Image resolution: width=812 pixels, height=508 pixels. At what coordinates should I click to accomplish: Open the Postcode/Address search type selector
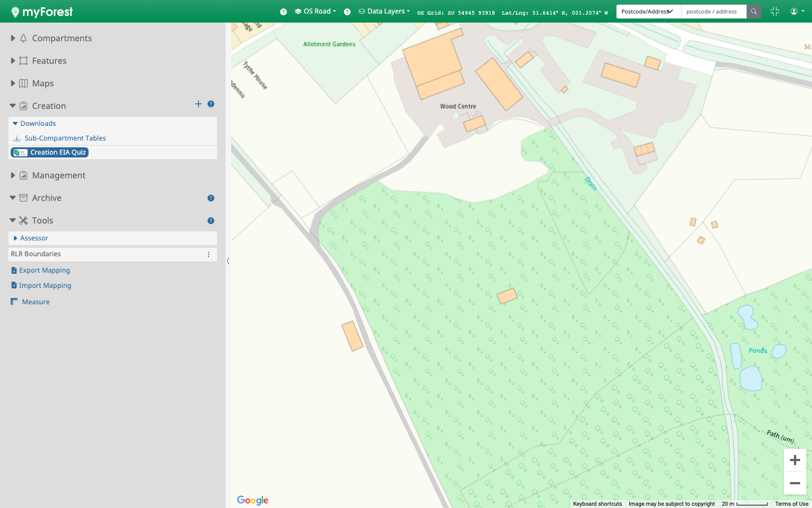tap(648, 11)
